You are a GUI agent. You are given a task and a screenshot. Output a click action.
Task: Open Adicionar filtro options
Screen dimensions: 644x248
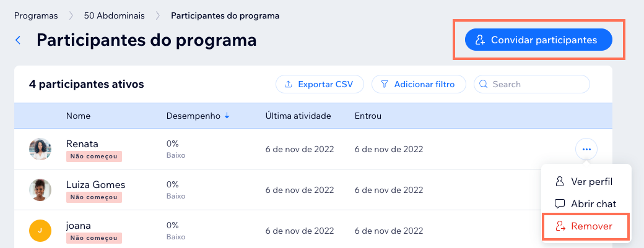click(419, 84)
